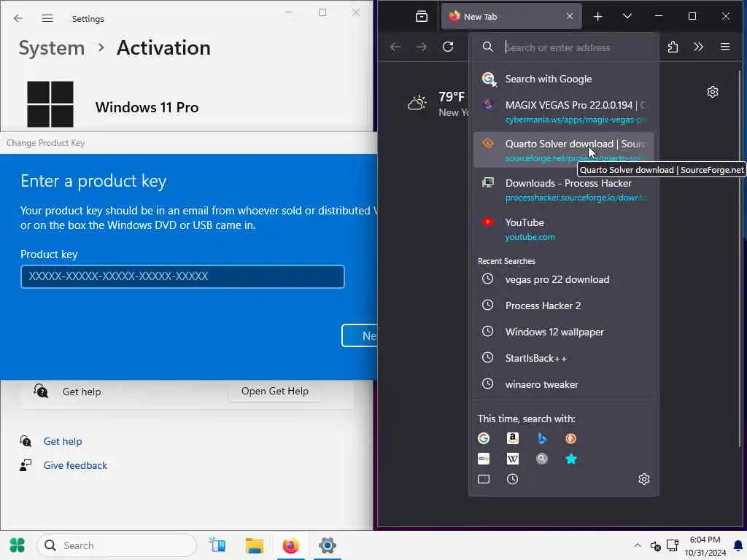The height and width of the screenshot is (560, 747).
Task: Open Firefox application hamburger menu
Action: tap(725, 47)
